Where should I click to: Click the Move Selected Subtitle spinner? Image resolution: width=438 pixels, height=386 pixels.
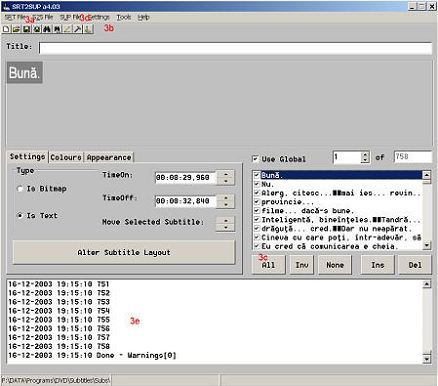point(226,224)
